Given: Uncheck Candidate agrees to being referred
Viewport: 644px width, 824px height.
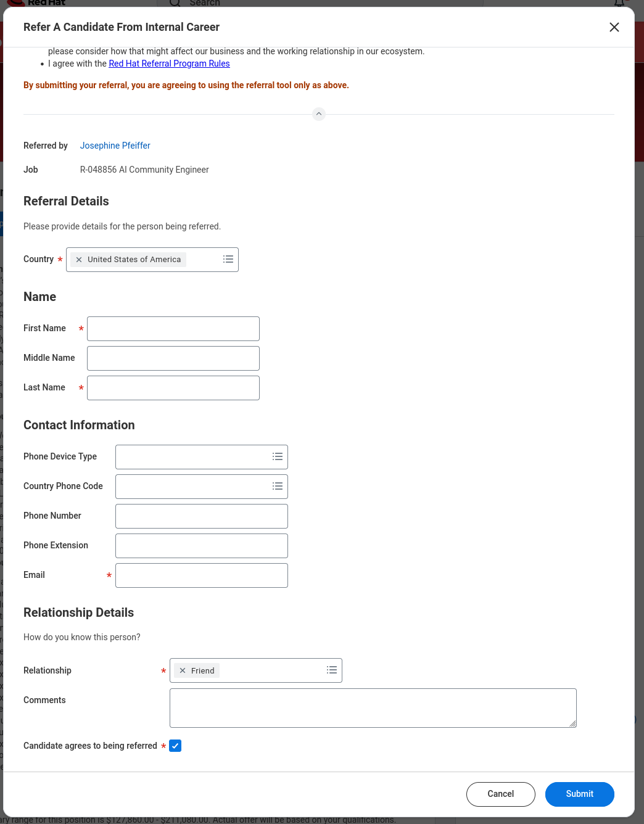Looking at the screenshot, I should [175, 746].
